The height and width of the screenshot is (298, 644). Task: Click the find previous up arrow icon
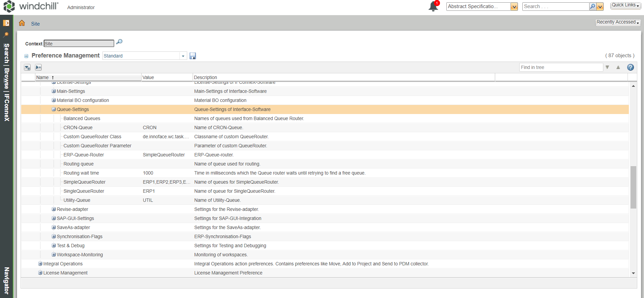(618, 67)
